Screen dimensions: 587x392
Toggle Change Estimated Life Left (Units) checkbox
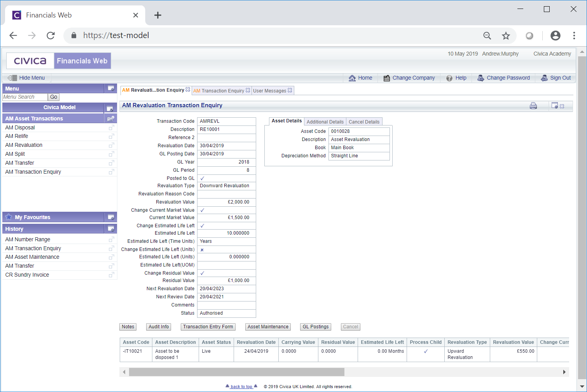pos(202,250)
